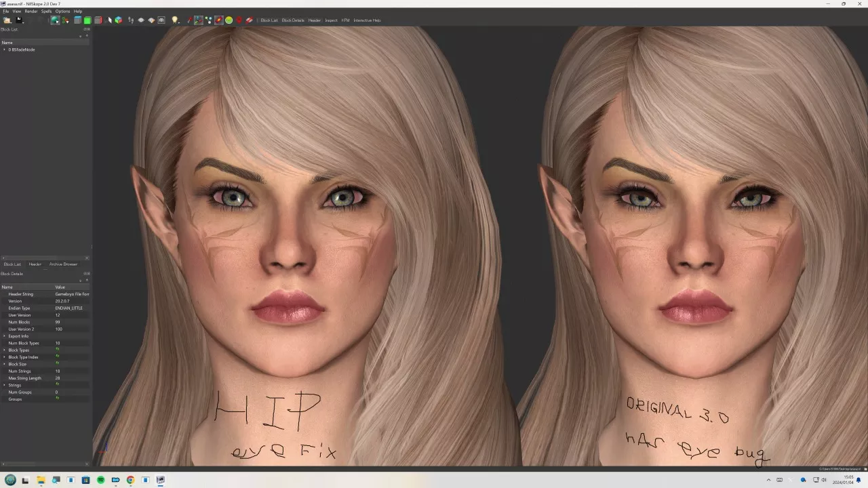Select the red-sided cube icon
The height and width of the screenshot is (488, 868).
98,20
